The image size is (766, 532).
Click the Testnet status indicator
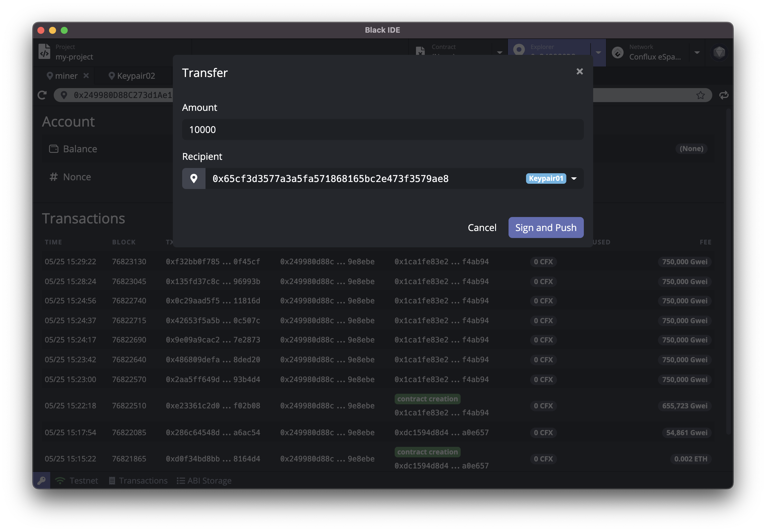[77, 480]
